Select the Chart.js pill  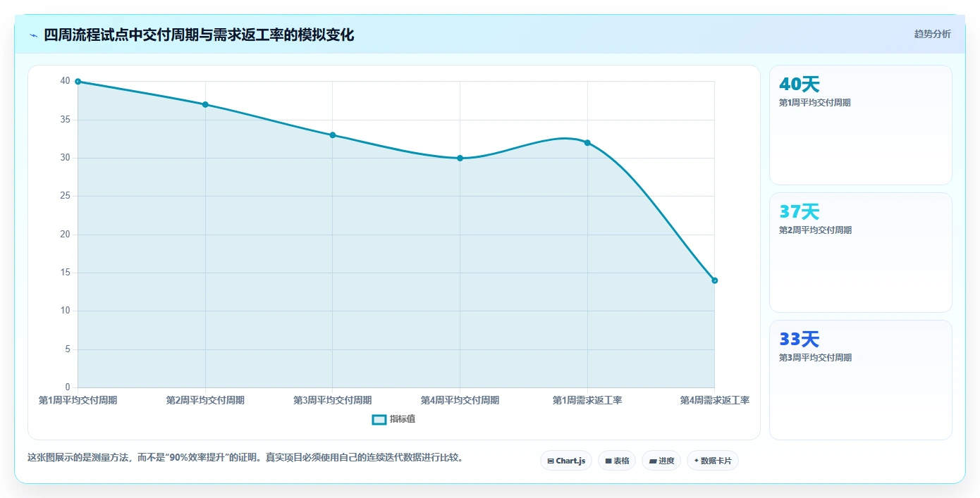pyautogui.click(x=566, y=461)
